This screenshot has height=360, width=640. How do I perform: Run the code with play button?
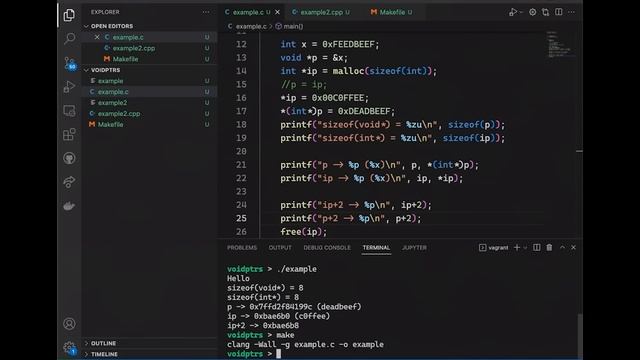click(513, 12)
